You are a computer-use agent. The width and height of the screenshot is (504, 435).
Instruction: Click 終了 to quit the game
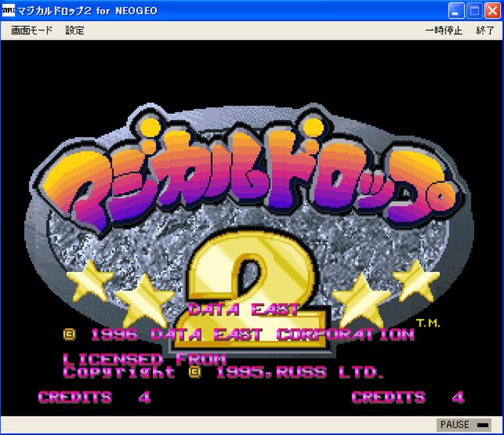point(485,30)
